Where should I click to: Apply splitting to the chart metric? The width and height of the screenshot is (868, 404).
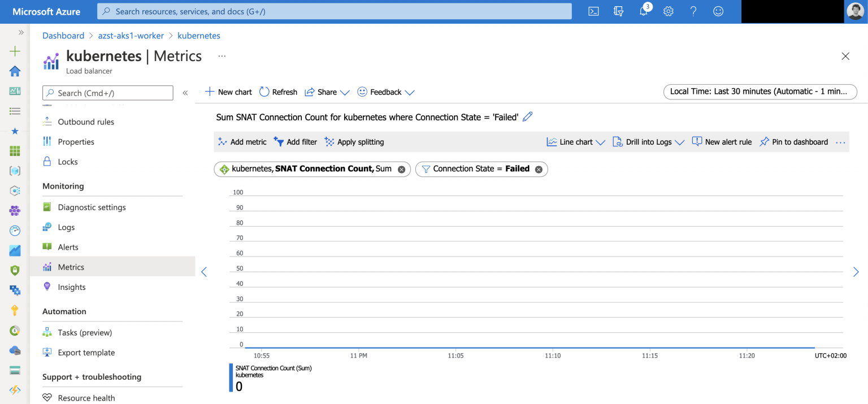tap(354, 142)
